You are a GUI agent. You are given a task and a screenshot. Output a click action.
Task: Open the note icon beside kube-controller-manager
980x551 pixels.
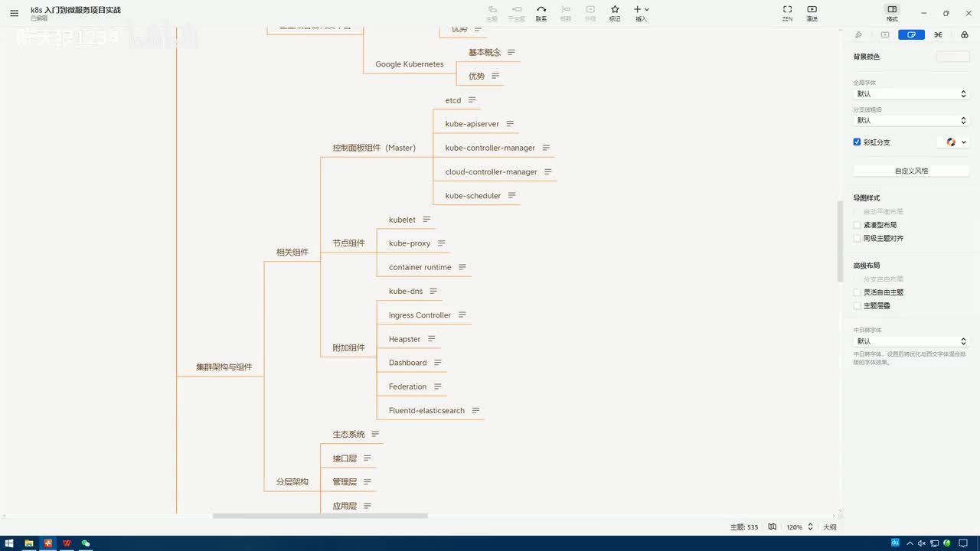tap(546, 148)
